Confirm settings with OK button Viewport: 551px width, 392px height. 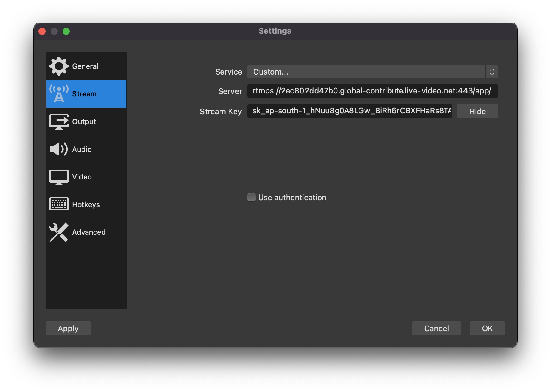(487, 328)
